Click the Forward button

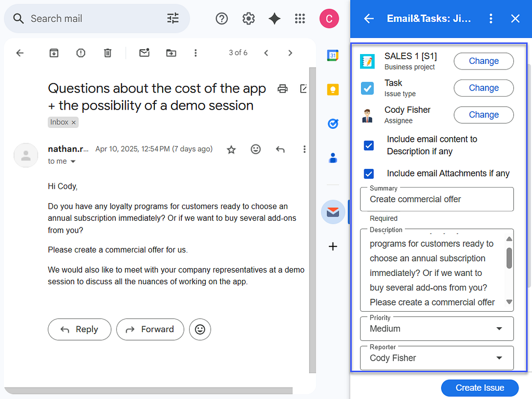click(x=150, y=329)
